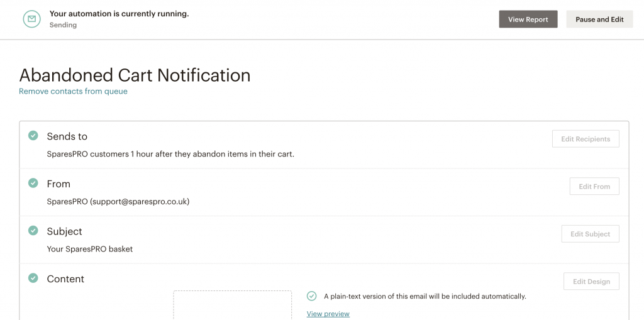The height and width of the screenshot is (320, 644).
Task: Click the dashed email content thumbnail
Action: (233, 305)
